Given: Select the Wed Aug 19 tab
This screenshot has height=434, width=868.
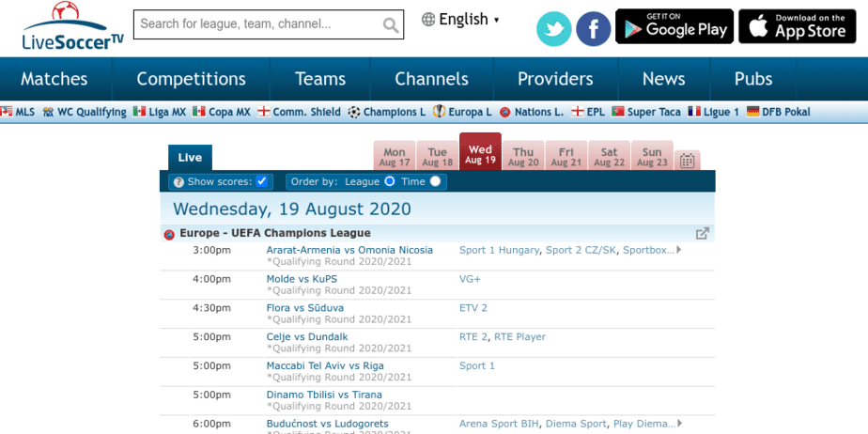Looking at the screenshot, I should (481, 151).
